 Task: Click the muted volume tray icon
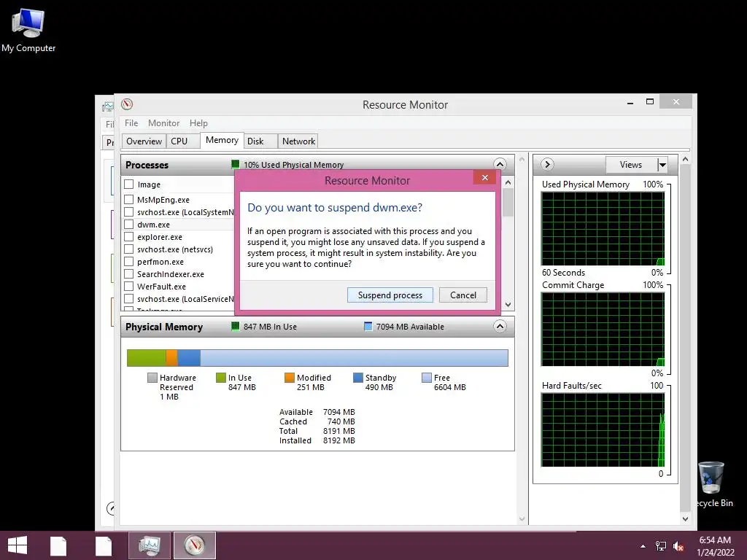tap(678, 546)
